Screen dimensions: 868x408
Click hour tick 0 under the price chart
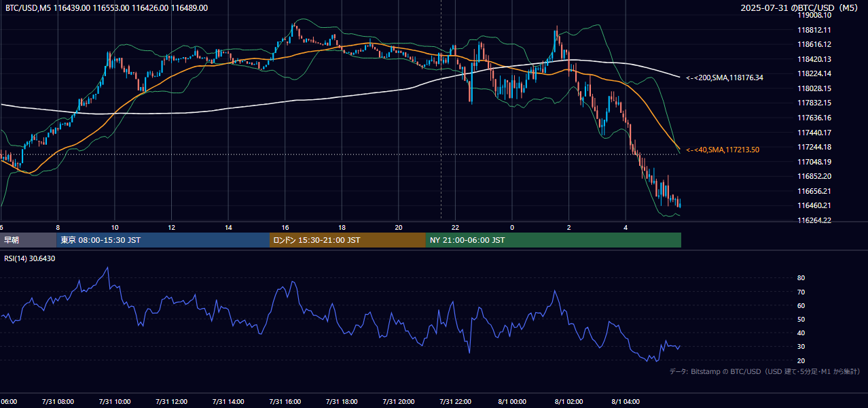pyautogui.click(x=512, y=227)
